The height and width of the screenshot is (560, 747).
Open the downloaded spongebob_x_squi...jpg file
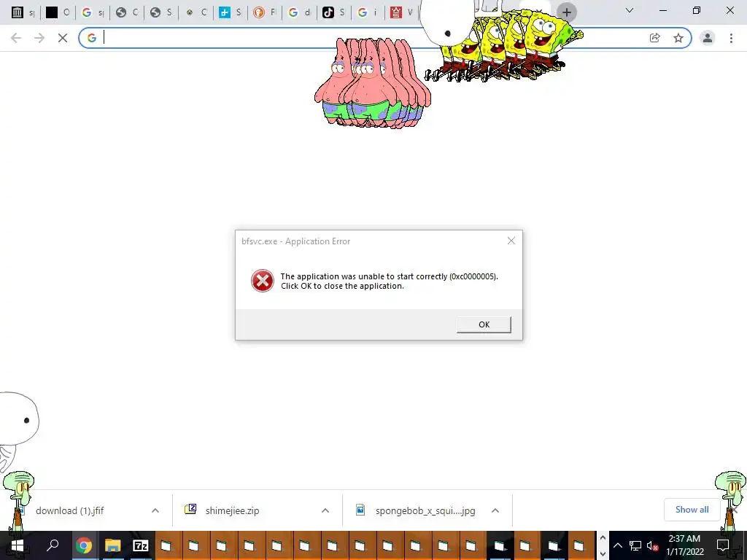[425, 510]
